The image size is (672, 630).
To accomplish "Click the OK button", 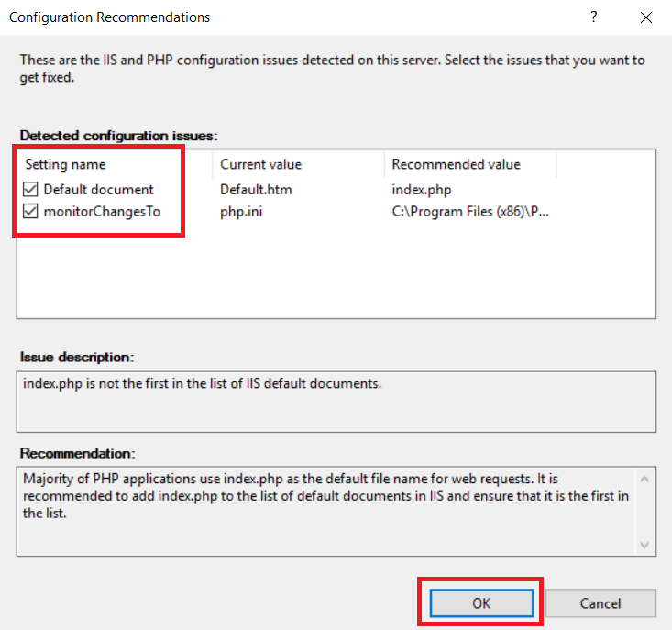I will coord(481,603).
